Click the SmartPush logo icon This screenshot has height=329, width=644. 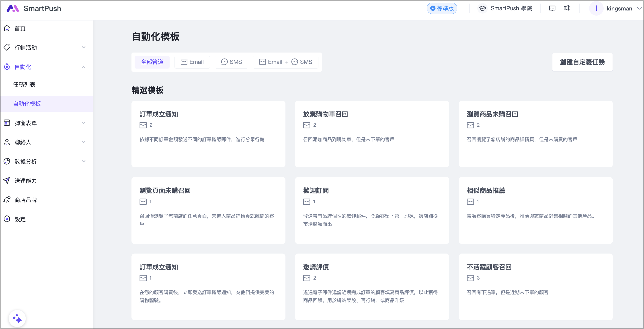[12, 8]
